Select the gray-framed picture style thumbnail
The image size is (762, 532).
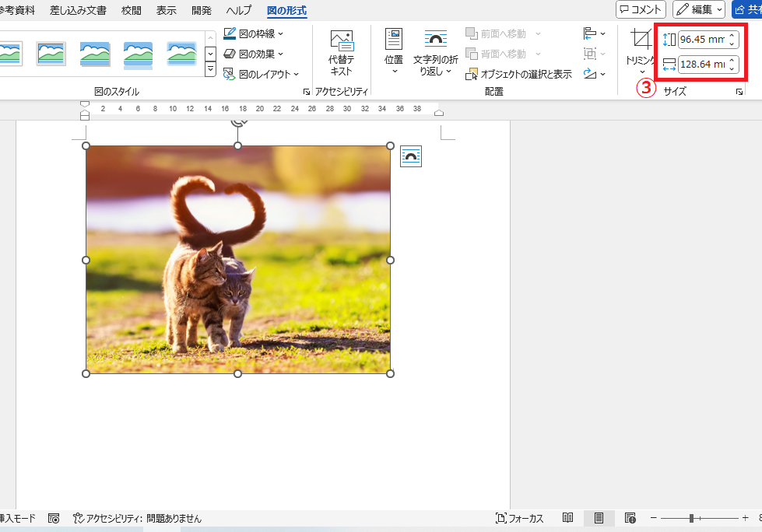[x=51, y=54]
